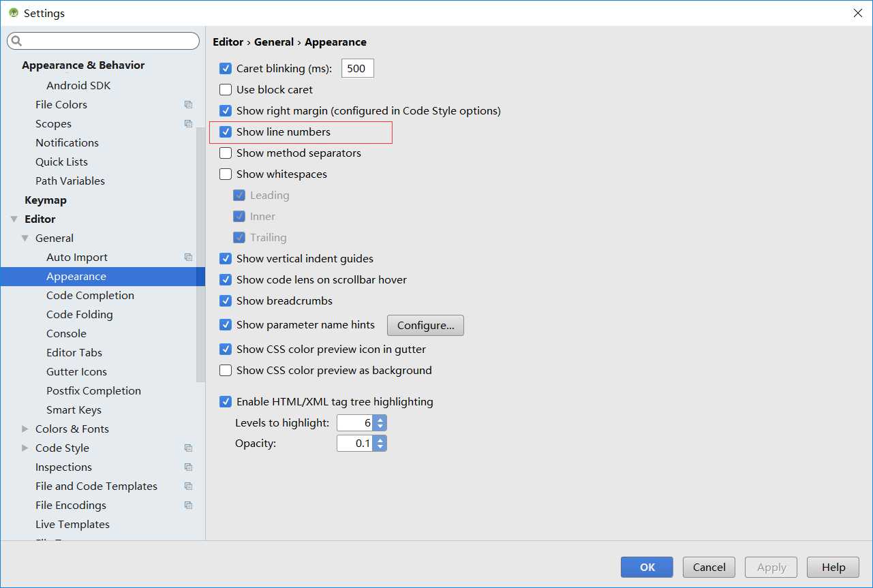Disable Show breadcrumbs checkbox
The width and height of the screenshot is (873, 588).
[226, 300]
